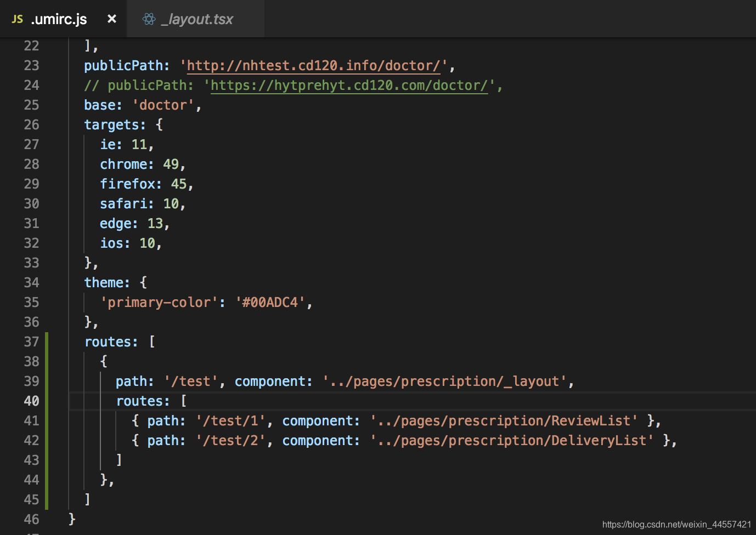Screen dimensions: 756x535
Task: Click '../pages/prescription/_layout' component string
Action: 444,382
